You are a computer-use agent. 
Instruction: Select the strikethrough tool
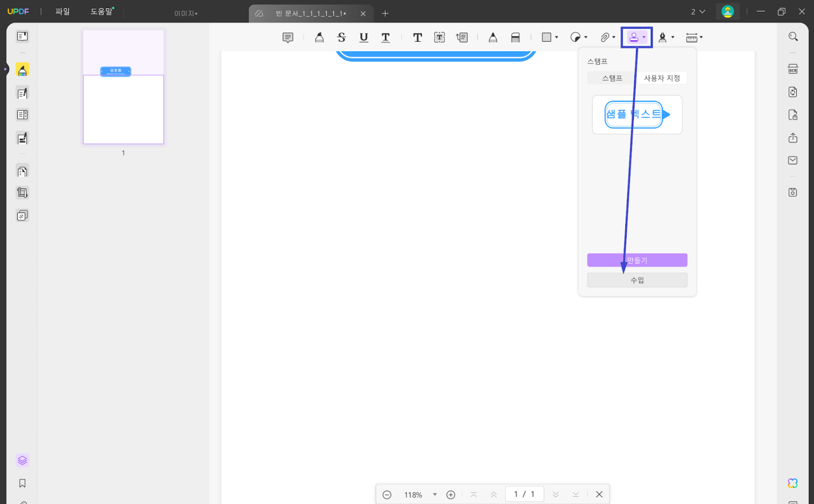341,37
